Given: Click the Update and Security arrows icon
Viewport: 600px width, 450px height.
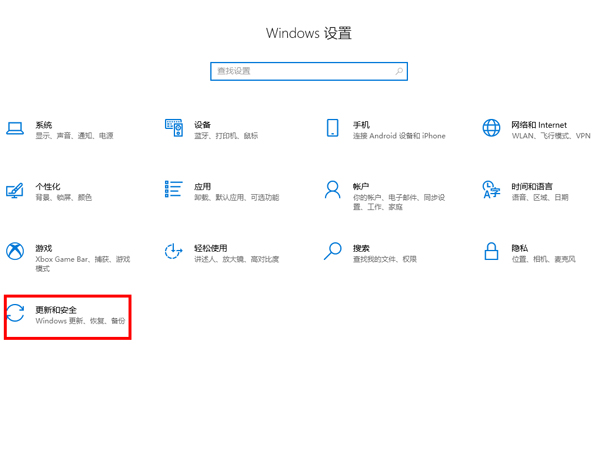Looking at the screenshot, I should pyautogui.click(x=15, y=313).
